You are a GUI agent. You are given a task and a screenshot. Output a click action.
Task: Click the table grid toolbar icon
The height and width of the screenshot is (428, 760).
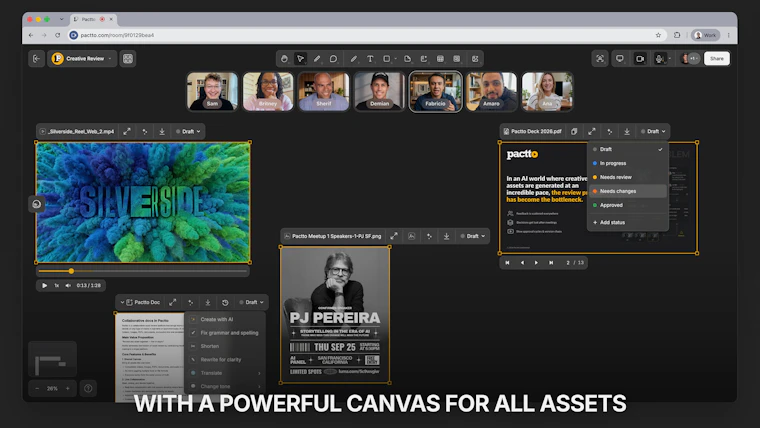tap(440, 59)
